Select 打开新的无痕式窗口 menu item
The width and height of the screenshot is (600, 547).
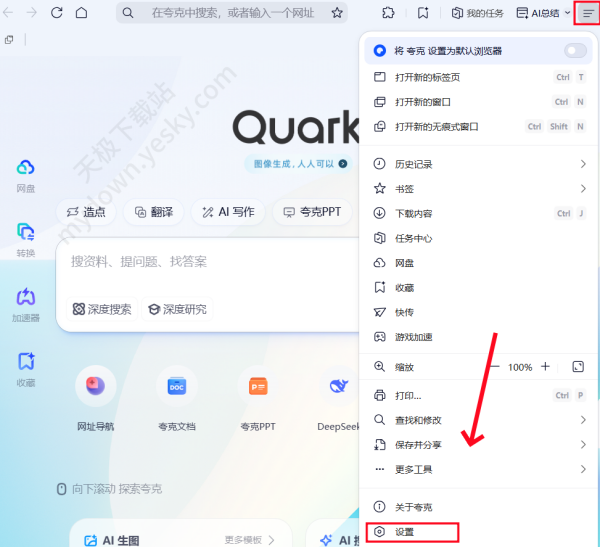tap(478, 127)
